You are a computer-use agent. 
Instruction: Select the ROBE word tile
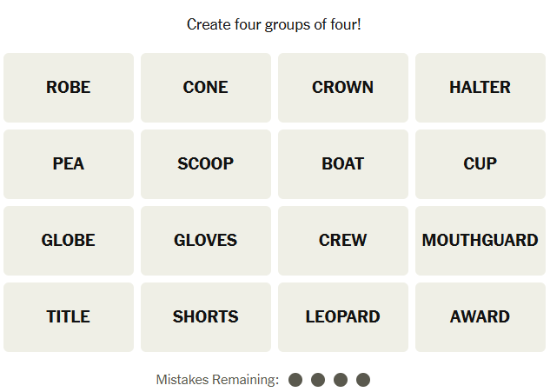click(69, 88)
